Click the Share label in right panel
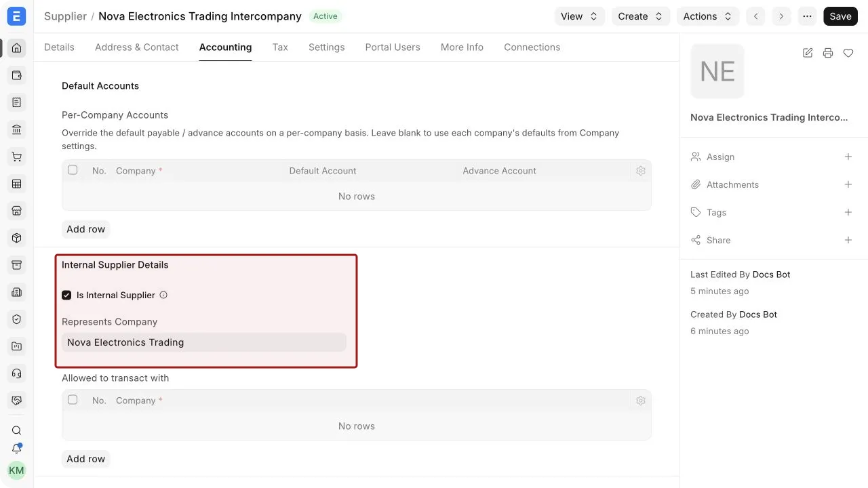The height and width of the screenshot is (488, 868). coord(718,240)
